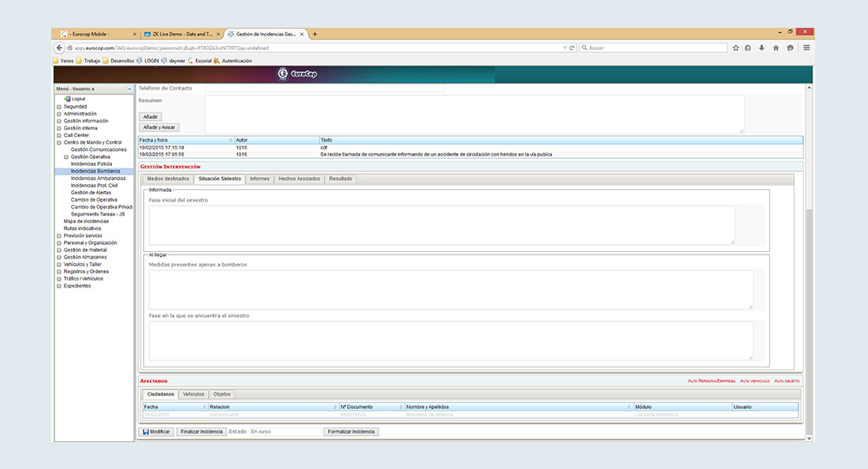Click the Finalizar Incidencia button
This screenshot has width=868, height=469.
pos(201,432)
